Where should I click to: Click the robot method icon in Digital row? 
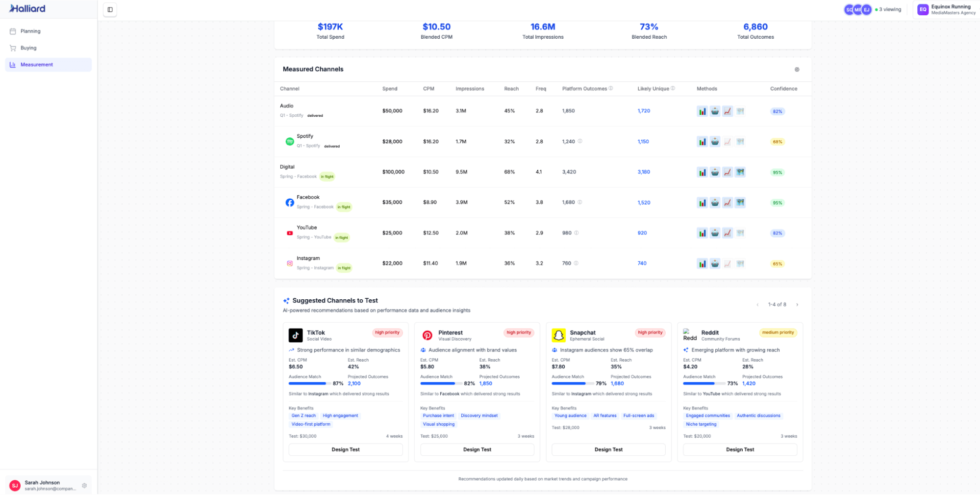click(715, 172)
